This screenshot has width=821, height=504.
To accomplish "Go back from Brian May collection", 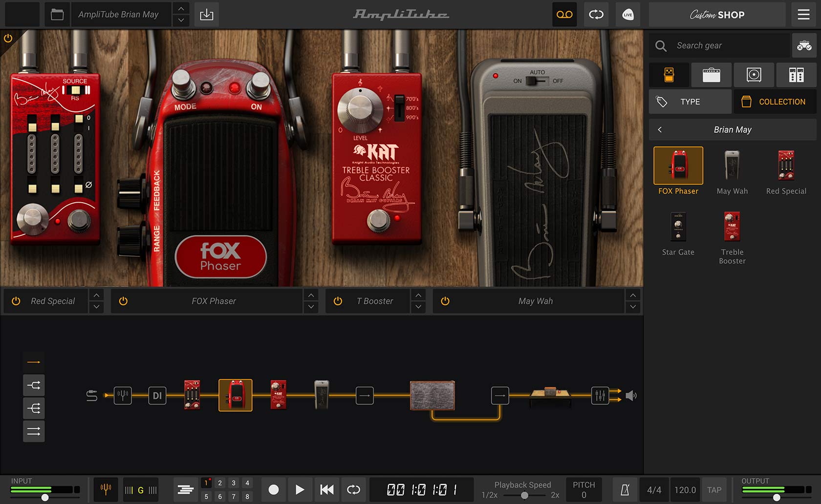I will tap(660, 129).
